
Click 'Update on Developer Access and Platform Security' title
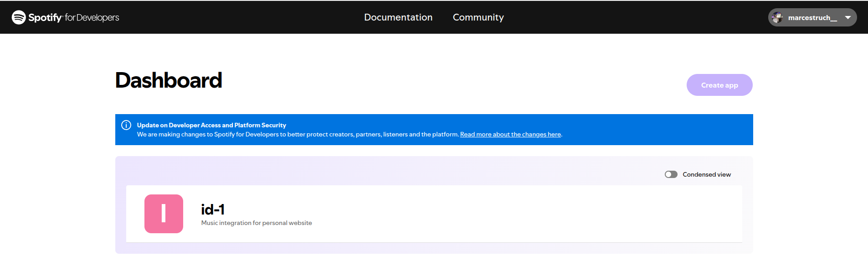tap(211, 125)
